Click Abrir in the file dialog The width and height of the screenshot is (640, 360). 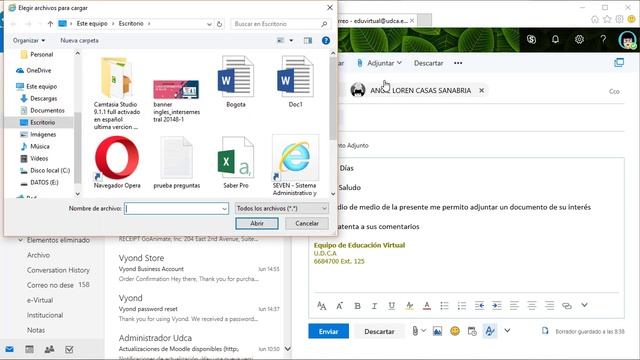tap(257, 223)
